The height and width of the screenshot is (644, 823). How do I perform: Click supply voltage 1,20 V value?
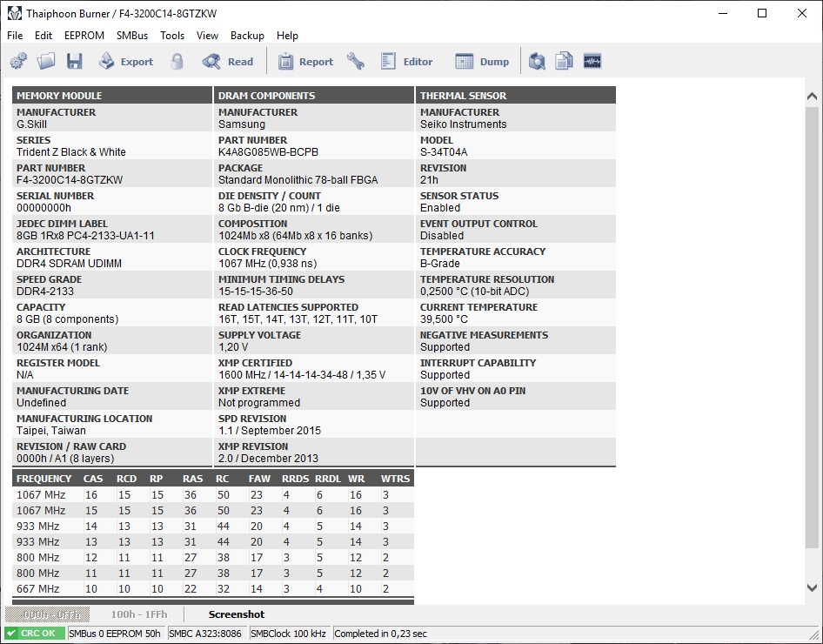tap(233, 347)
